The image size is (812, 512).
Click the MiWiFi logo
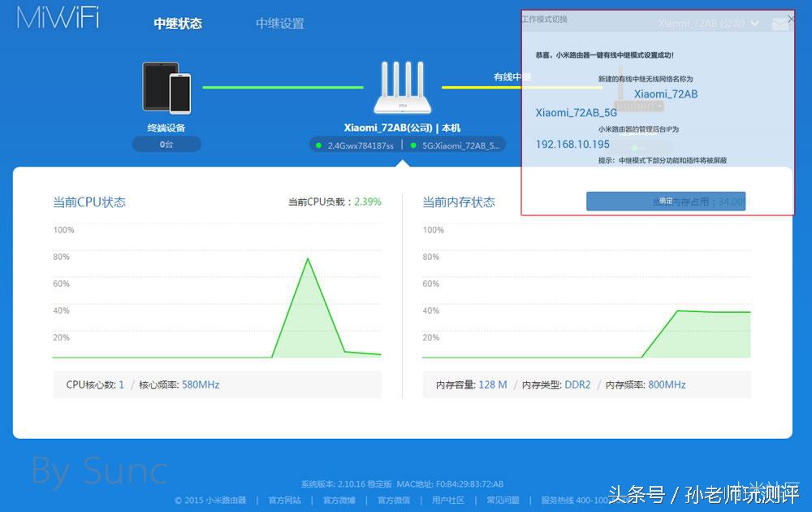click(x=57, y=18)
